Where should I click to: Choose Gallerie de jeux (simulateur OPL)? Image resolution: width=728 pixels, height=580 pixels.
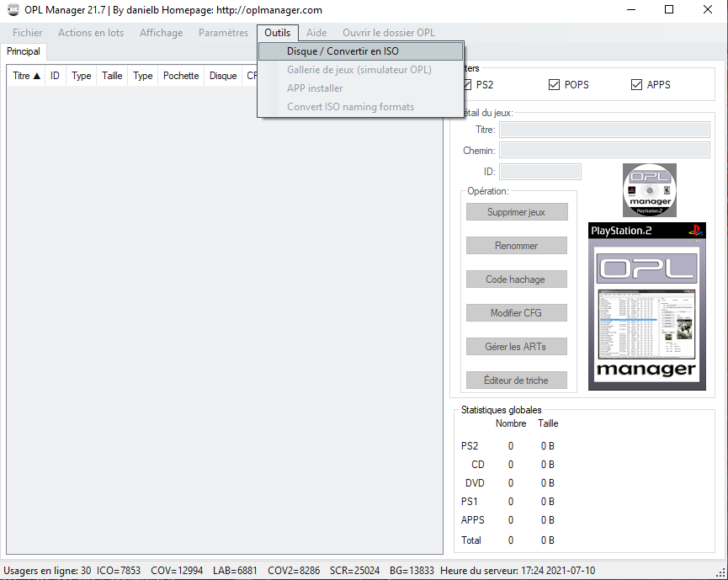tap(361, 70)
